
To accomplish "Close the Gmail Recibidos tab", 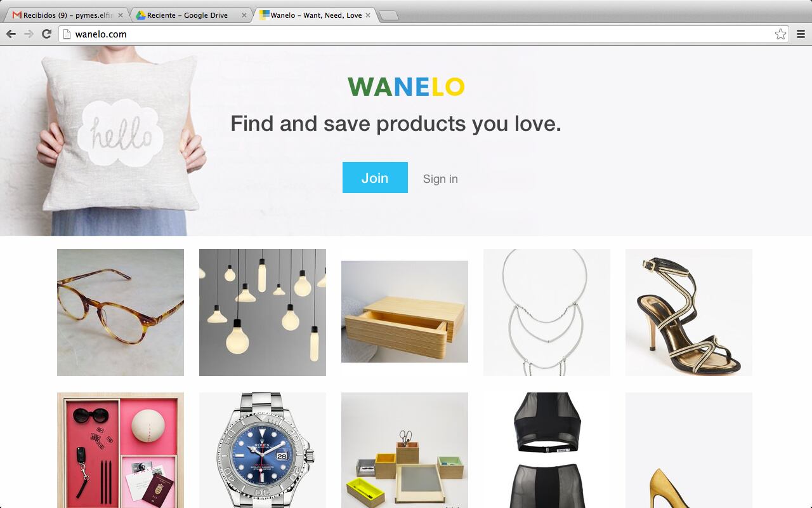I will 121,15.
